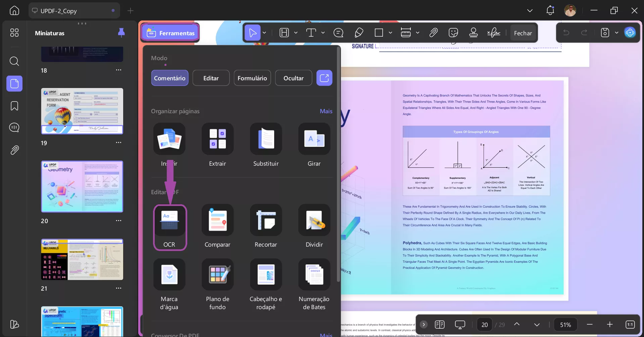644x337 pixels.
Task: Open the Cabeçalho e rodapé tool
Action: 266,285
